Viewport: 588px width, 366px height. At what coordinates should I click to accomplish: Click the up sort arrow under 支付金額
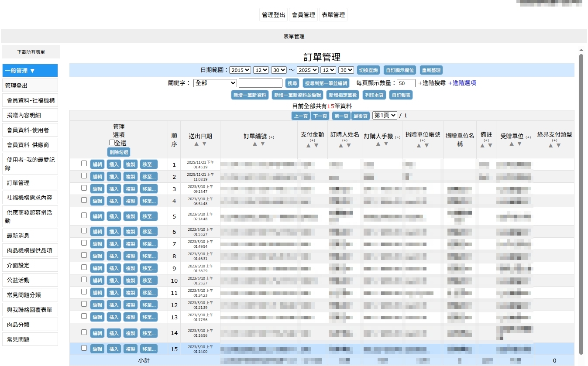tap(309, 146)
